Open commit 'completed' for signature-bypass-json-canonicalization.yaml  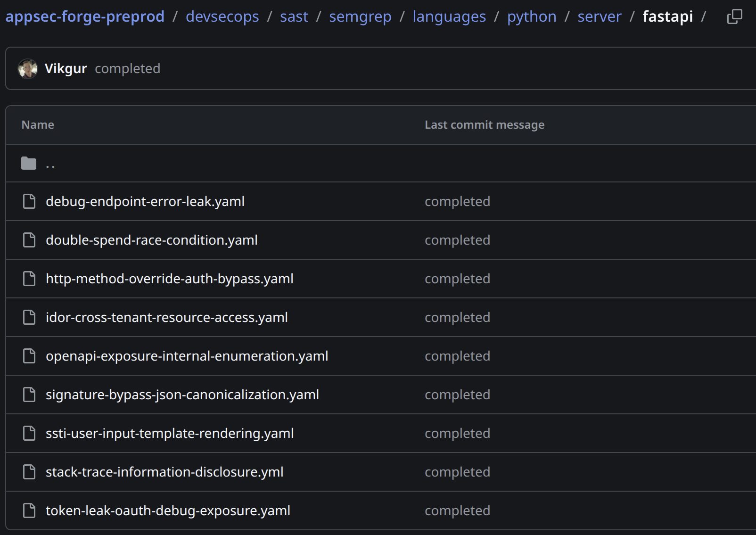458,395
